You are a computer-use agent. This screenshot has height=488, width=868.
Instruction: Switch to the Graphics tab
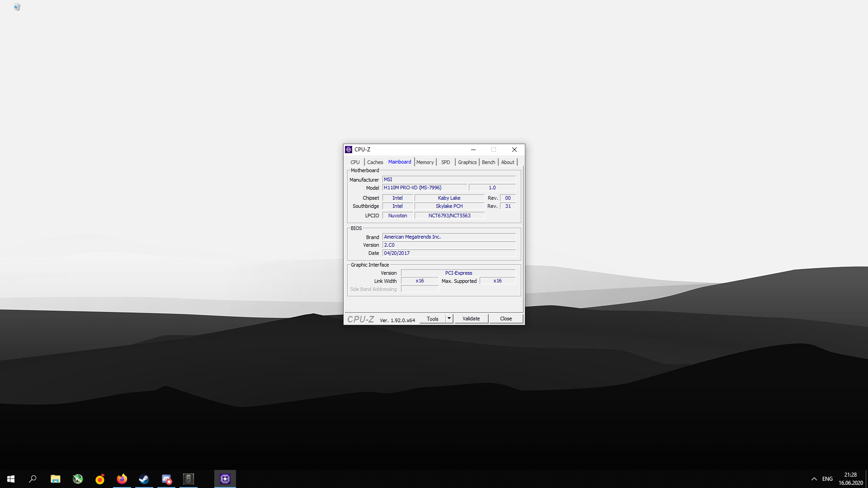467,162
